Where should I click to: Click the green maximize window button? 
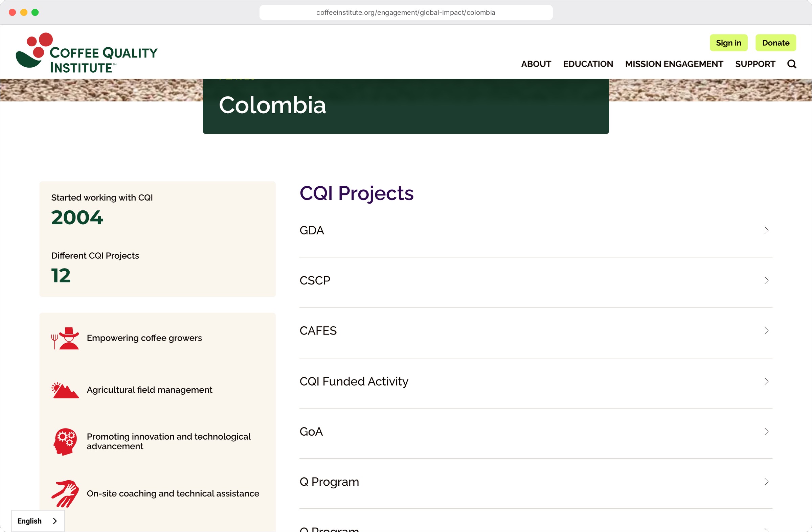pyautogui.click(x=35, y=12)
